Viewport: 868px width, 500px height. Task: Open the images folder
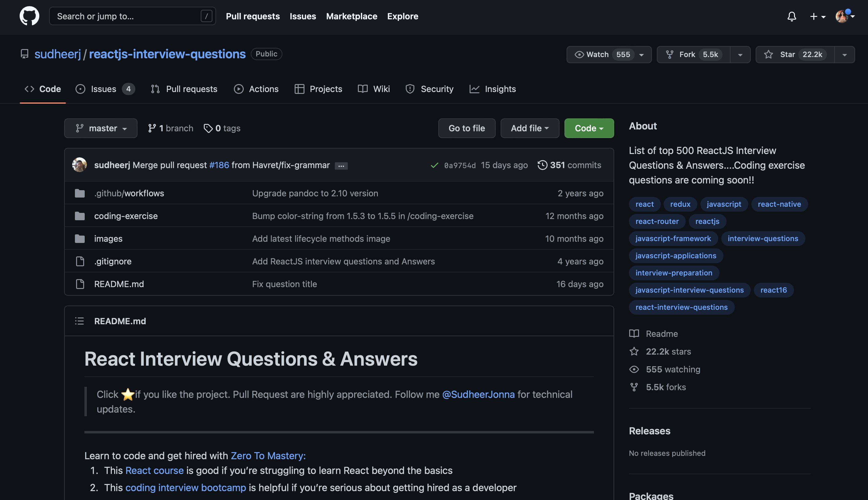[x=108, y=238]
